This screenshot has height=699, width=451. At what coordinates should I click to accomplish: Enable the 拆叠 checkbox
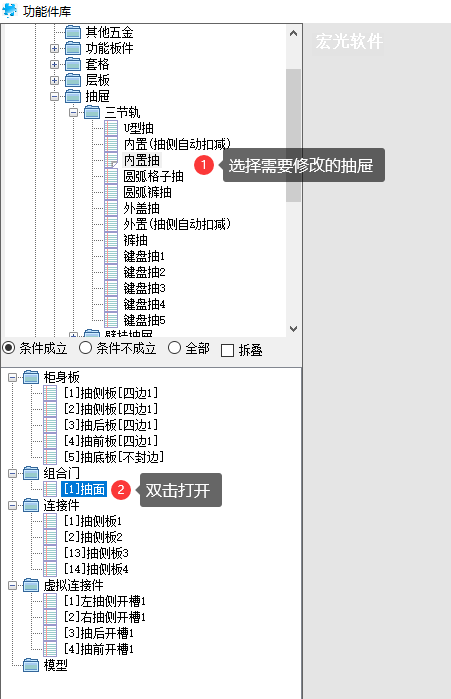(x=227, y=350)
